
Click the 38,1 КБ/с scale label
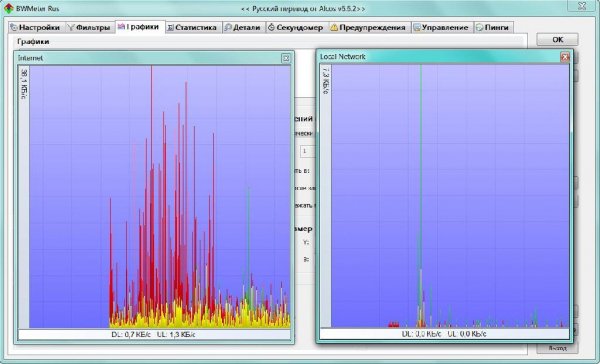[24, 84]
